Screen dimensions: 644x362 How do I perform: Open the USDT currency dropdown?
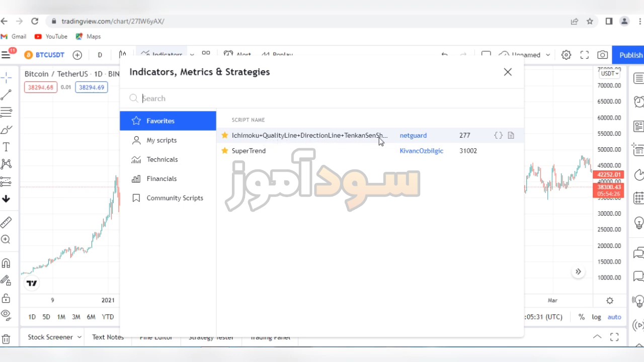609,73
